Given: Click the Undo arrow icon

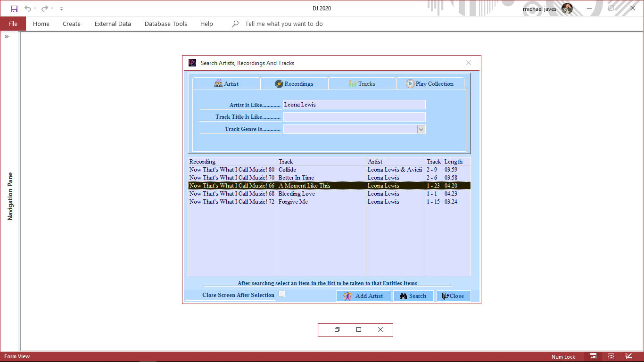Looking at the screenshot, I should tap(28, 8).
